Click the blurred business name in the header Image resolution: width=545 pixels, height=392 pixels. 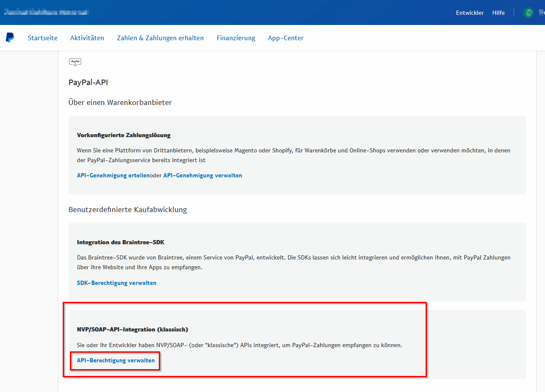(46, 13)
